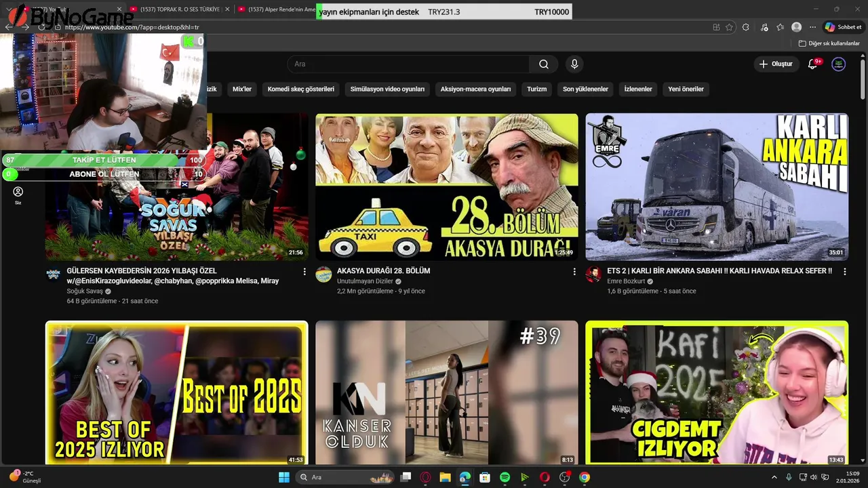Switch to TOPRAK R. O SES TÜRKİYE tab
This screenshot has height=488, width=868.
coord(179,9)
